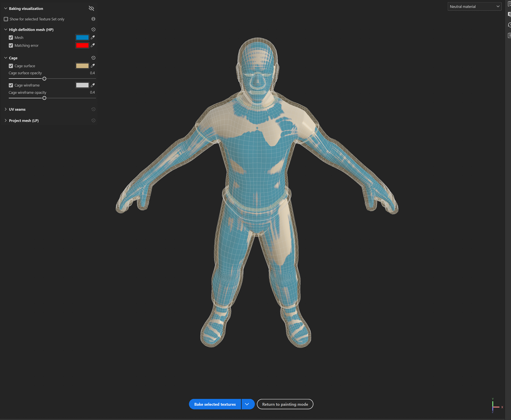Open the red Matching error color swatch
Viewport: 511px width, 420px height.
point(82,46)
